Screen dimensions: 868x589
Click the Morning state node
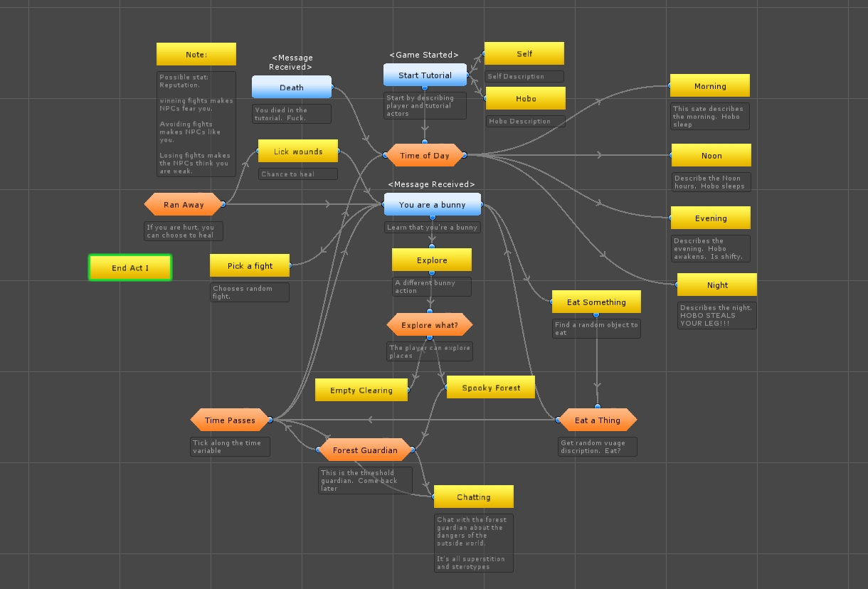pos(710,86)
